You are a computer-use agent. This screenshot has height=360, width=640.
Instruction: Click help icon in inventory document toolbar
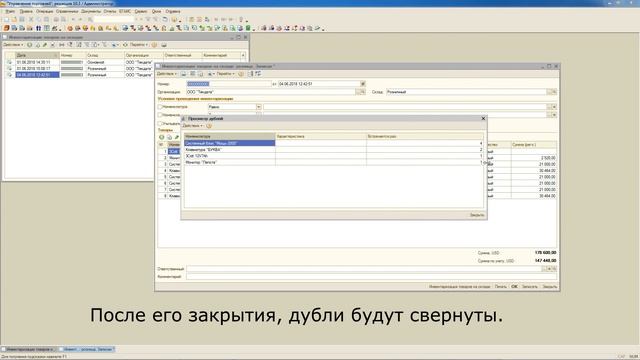(241, 74)
